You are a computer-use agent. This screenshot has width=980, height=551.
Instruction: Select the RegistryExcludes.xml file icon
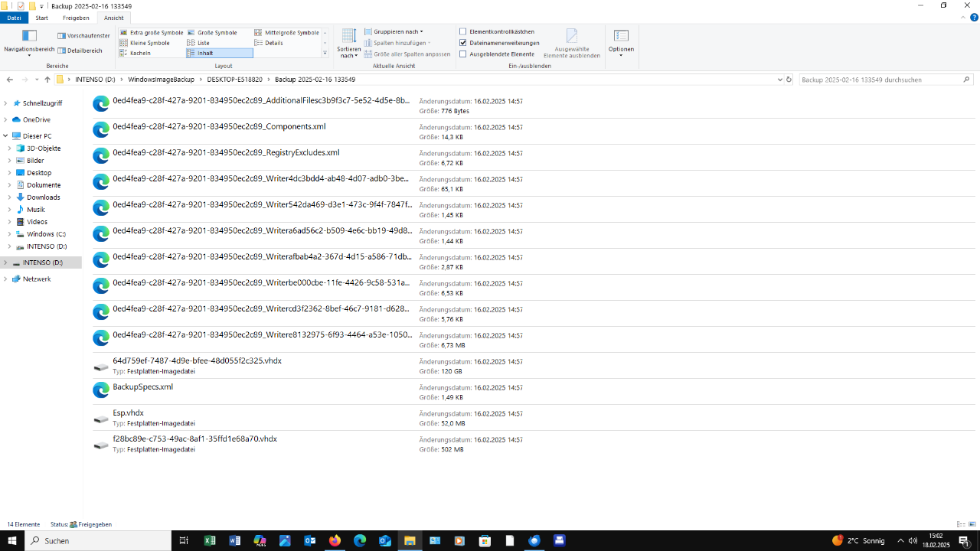point(101,156)
